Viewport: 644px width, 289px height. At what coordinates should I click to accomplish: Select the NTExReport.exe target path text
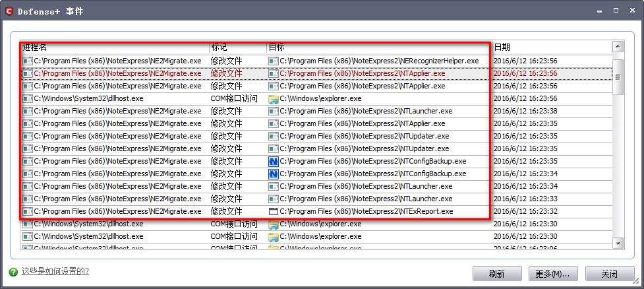tap(366, 212)
